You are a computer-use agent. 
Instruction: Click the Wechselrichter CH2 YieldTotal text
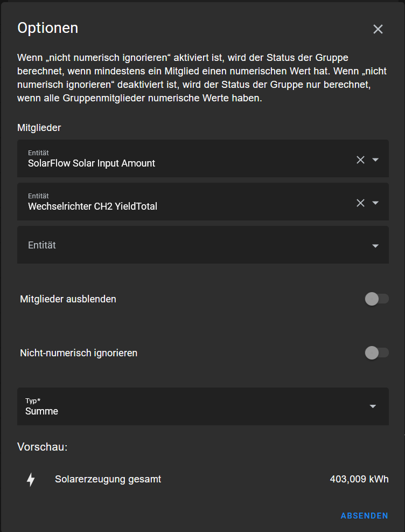(x=93, y=206)
